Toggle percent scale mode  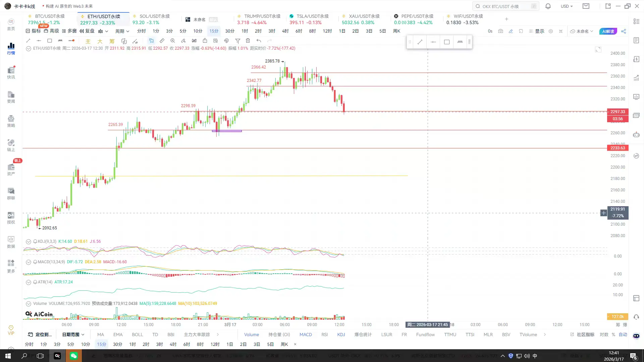[613, 334]
